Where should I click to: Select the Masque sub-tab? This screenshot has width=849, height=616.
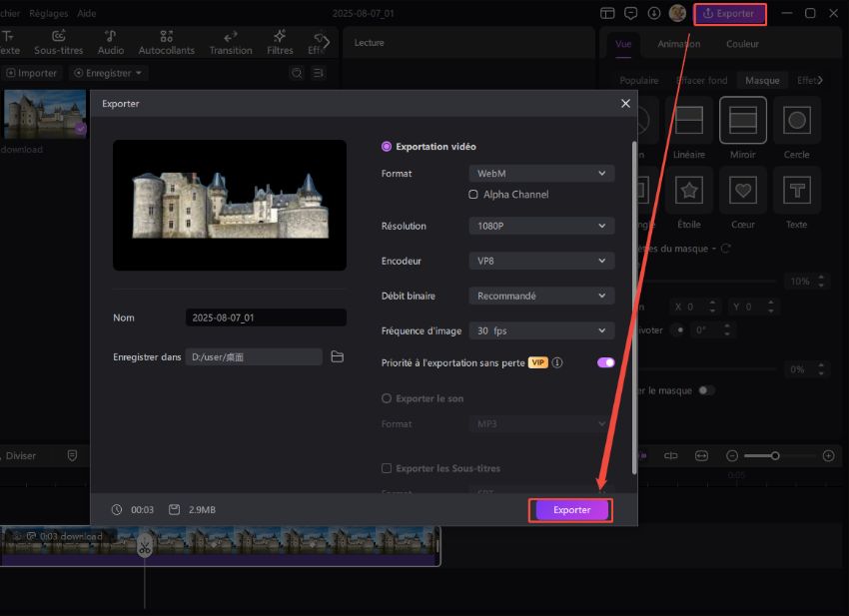tap(762, 81)
